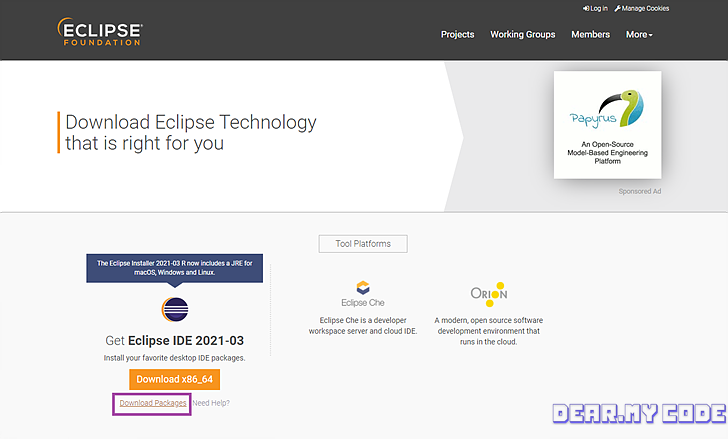
Task: Click the Tool Platforms button
Action: click(363, 244)
